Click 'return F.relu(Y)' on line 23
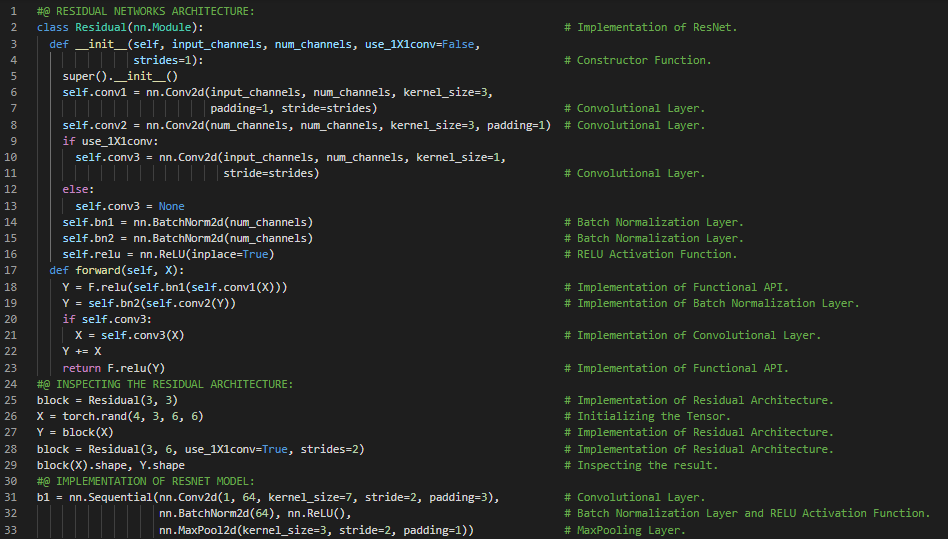The image size is (948, 539). click(113, 368)
